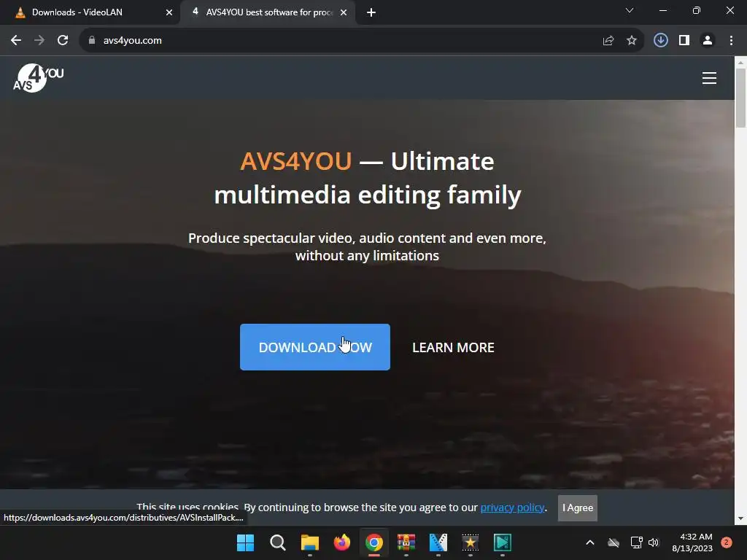Click the scrollbar up arrow
Image resolution: width=747 pixels, height=560 pixels.
click(740, 62)
